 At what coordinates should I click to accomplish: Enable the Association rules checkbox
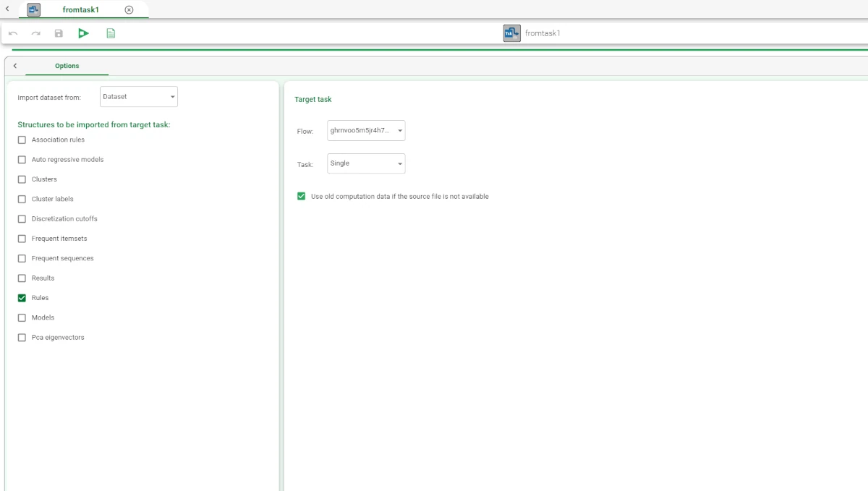[x=22, y=140]
